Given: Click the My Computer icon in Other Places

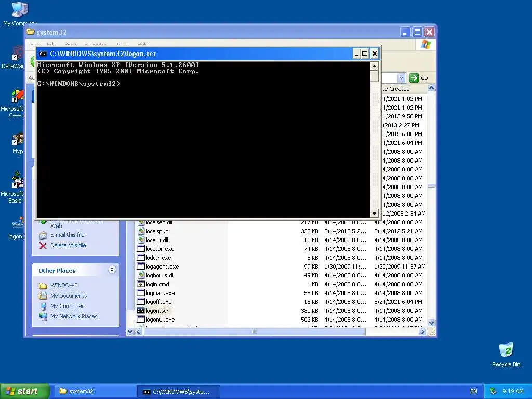Looking at the screenshot, I should coord(43,306).
